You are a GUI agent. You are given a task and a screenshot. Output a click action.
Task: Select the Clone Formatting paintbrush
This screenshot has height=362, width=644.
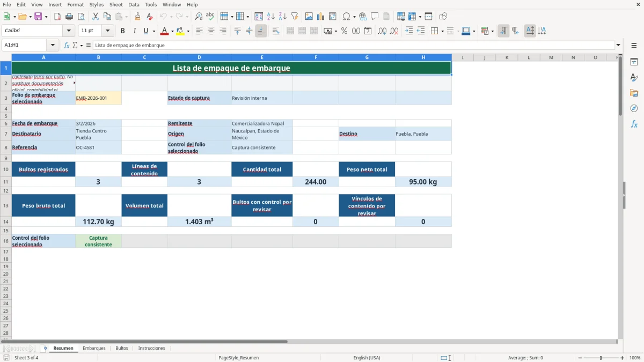pyautogui.click(x=138, y=17)
